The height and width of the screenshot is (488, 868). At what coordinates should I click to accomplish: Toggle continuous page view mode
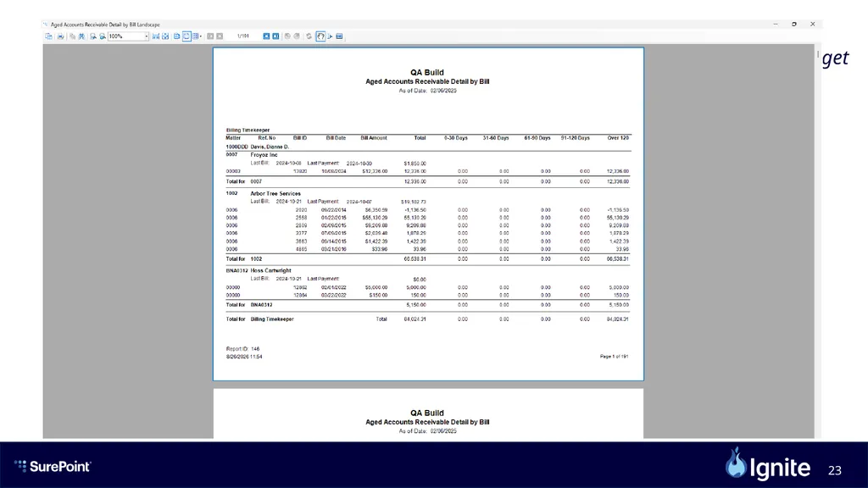pos(186,36)
